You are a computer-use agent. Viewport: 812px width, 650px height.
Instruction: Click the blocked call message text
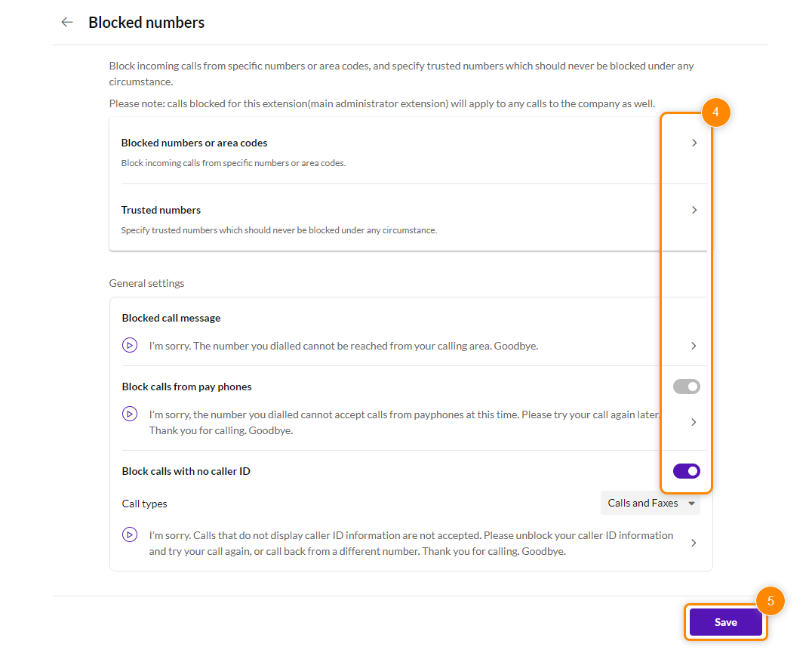point(343,346)
